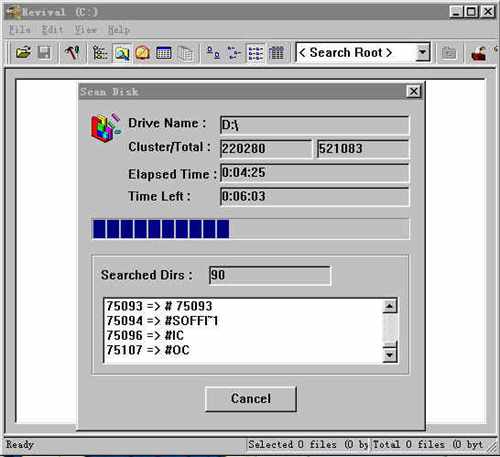Open the View menu
The width and height of the screenshot is (500, 457).
click(85, 29)
